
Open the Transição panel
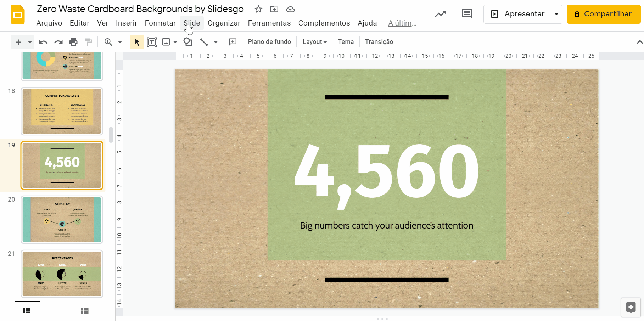pyautogui.click(x=379, y=42)
